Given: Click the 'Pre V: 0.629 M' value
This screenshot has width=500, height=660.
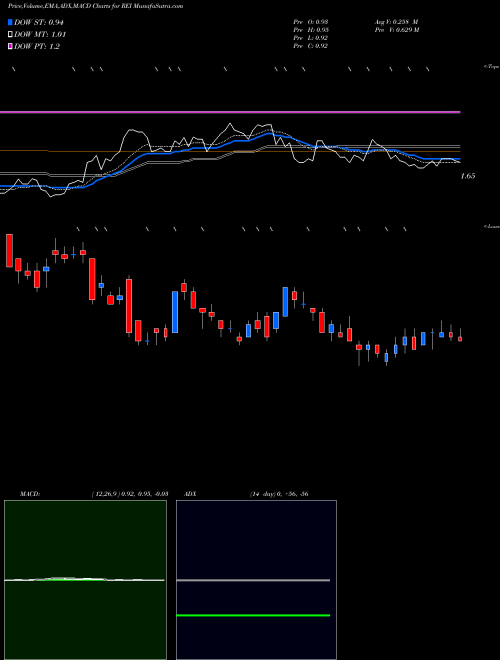Looking at the screenshot, I should 397,30.
